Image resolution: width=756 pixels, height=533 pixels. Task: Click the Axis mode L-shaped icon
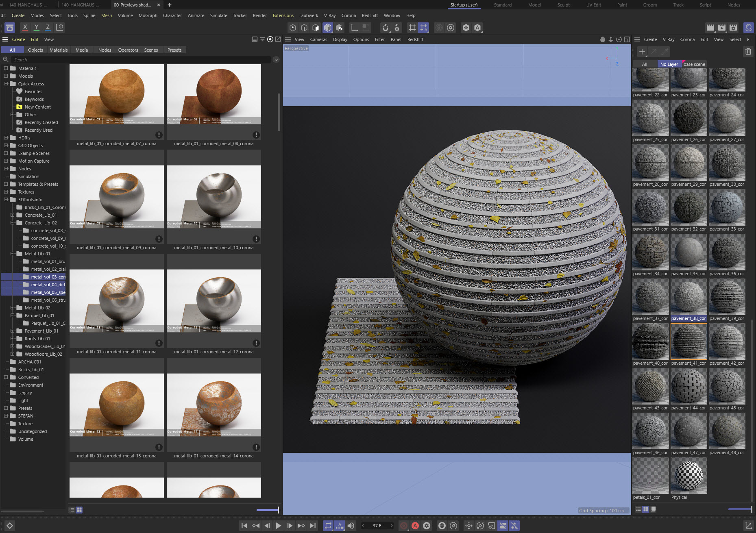[355, 28]
